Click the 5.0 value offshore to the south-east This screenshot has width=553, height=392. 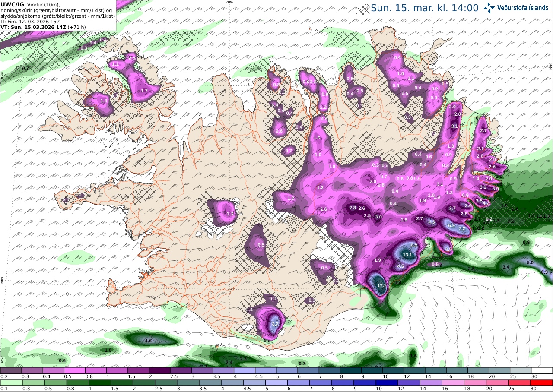tap(530, 262)
